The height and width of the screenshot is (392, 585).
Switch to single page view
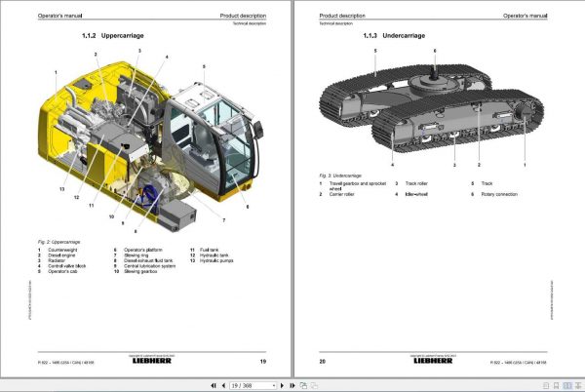[x=546, y=385]
